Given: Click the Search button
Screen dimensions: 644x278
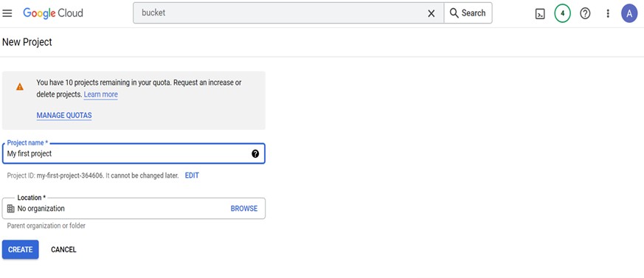Looking at the screenshot, I should click(468, 13).
